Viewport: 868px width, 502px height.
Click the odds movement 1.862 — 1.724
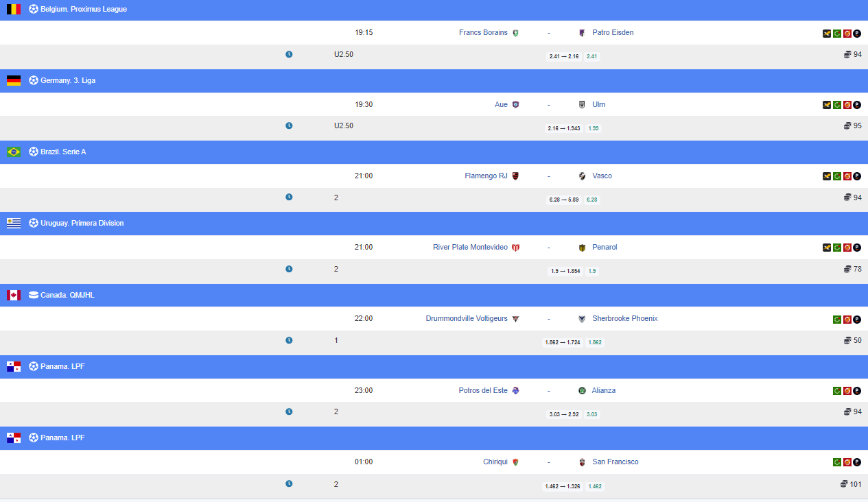(x=563, y=343)
